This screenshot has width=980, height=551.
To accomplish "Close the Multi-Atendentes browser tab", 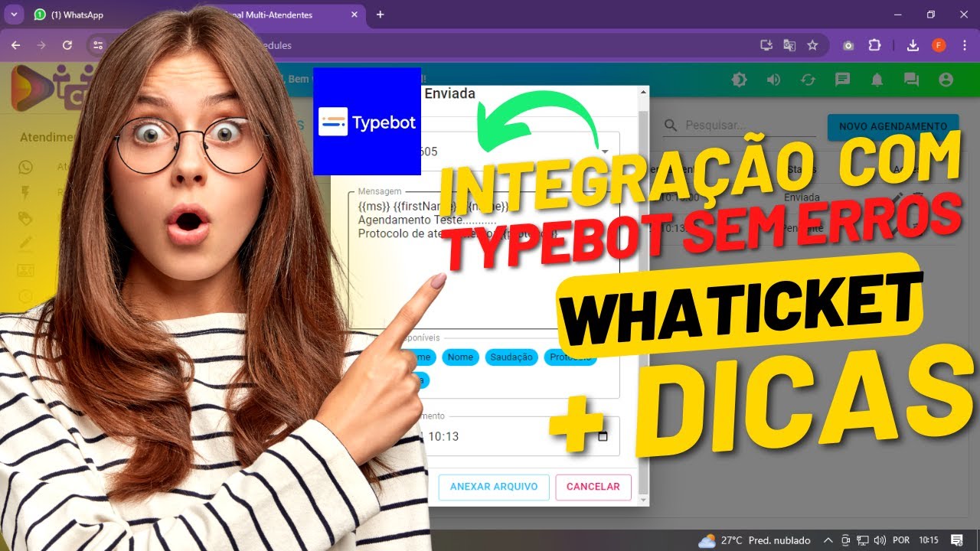I will click(x=353, y=15).
